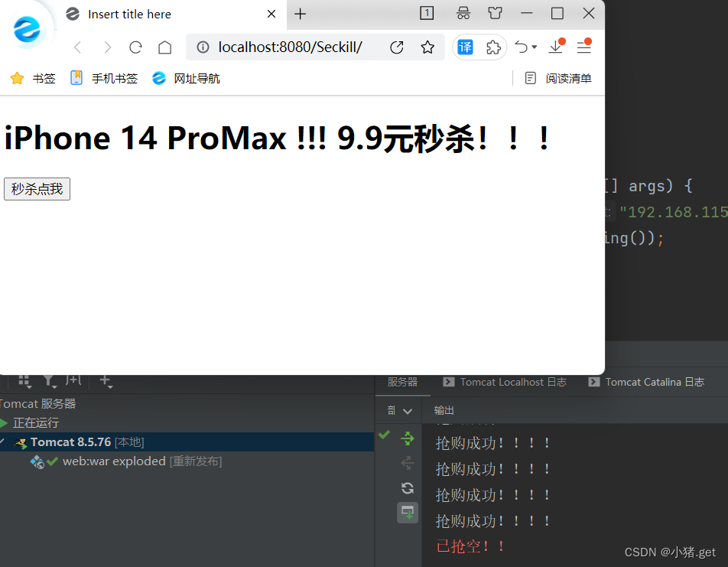Open the translate (译) extension

[465, 47]
